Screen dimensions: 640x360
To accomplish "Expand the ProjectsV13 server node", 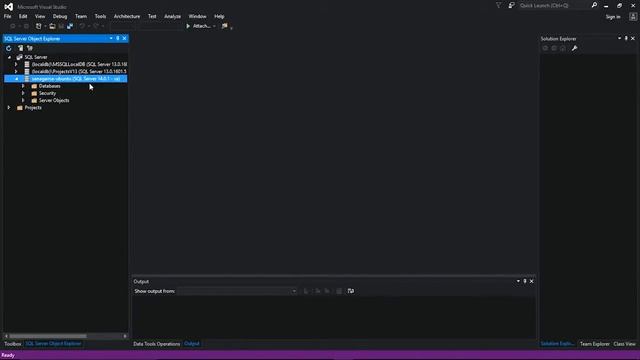I will [x=16, y=71].
